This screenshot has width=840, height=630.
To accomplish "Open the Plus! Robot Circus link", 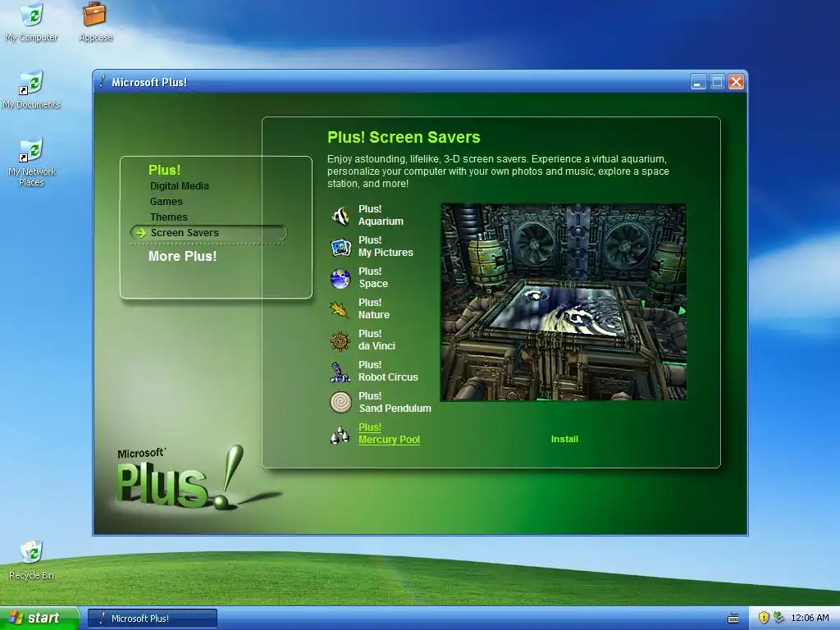I will tap(388, 371).
